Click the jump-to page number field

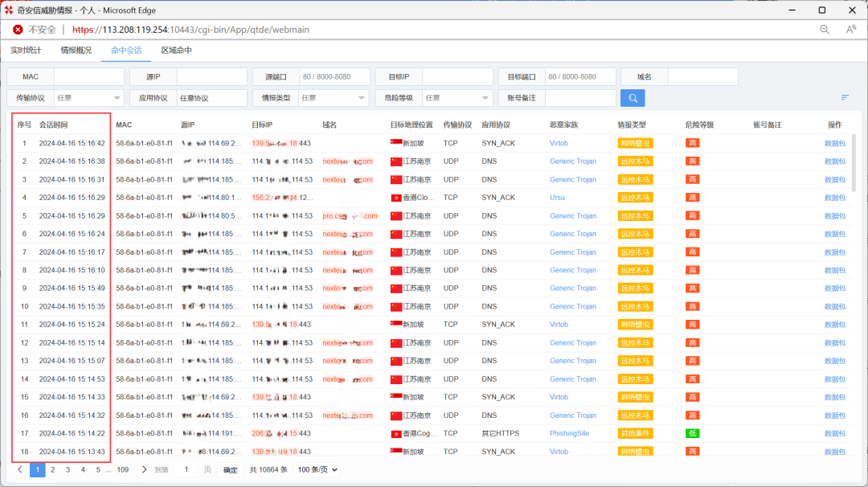tap(186, 469)
